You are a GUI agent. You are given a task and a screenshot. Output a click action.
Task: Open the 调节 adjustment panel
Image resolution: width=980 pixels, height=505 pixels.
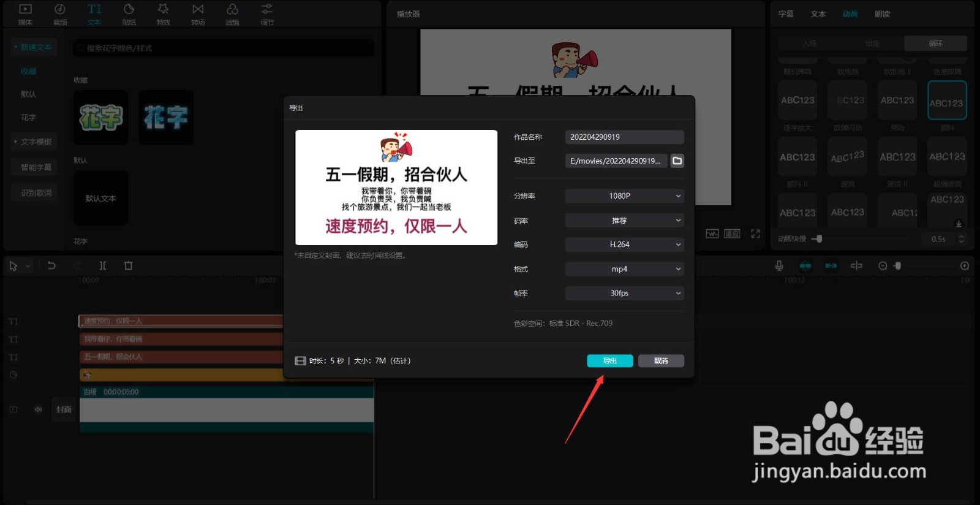[x=267, y=14]
